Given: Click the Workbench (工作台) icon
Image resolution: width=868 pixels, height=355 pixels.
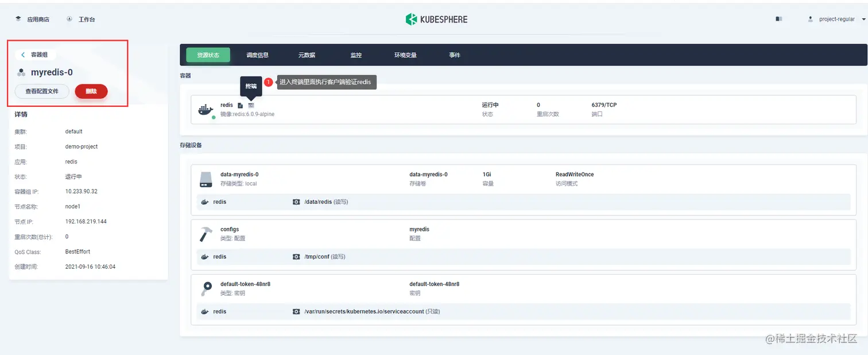Looking at the screenshot, I should click(69, 19).
